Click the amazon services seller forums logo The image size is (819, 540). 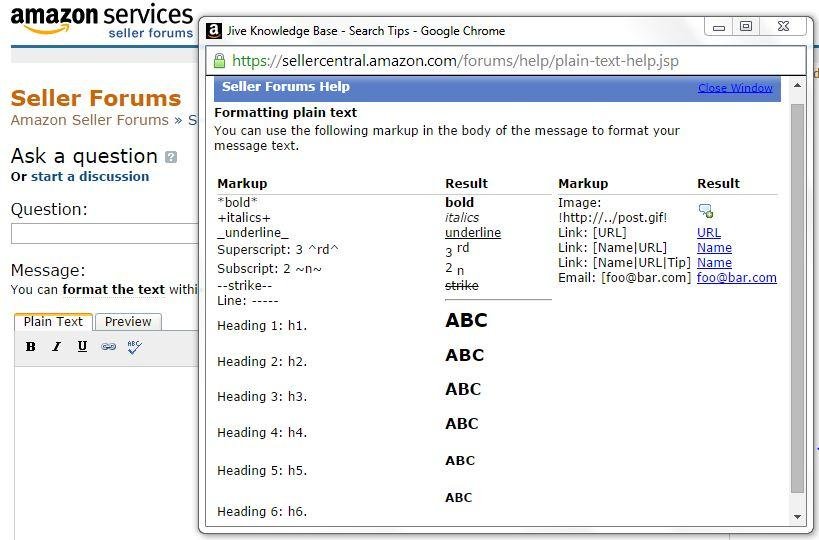pos(102,21)
